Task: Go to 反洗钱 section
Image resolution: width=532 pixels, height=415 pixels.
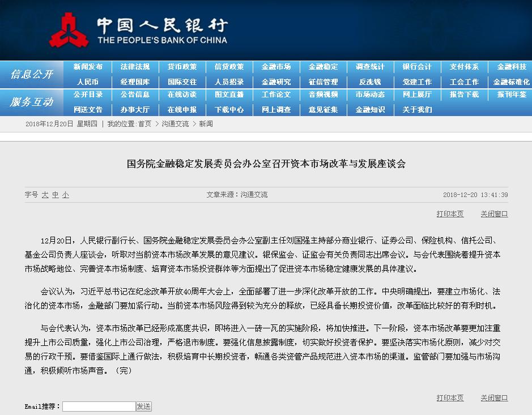Action: [370, 82]
